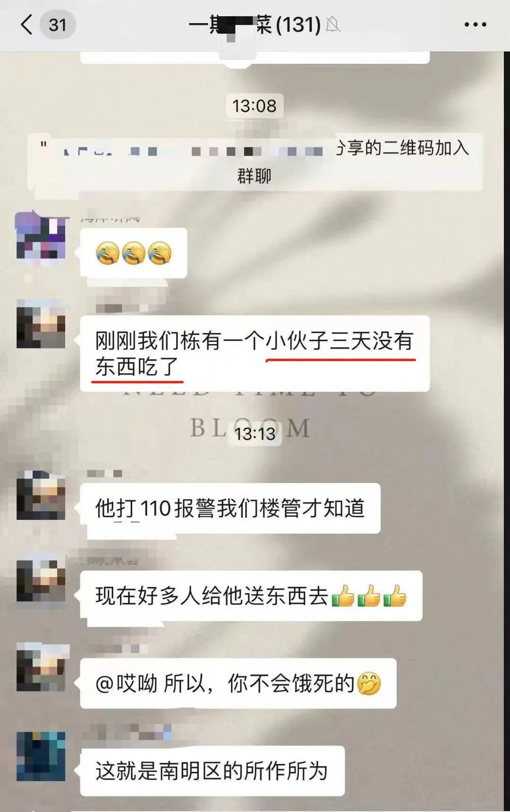
Task: Select the message about 小伙子三天没有东西吃了
Action: 255,353
